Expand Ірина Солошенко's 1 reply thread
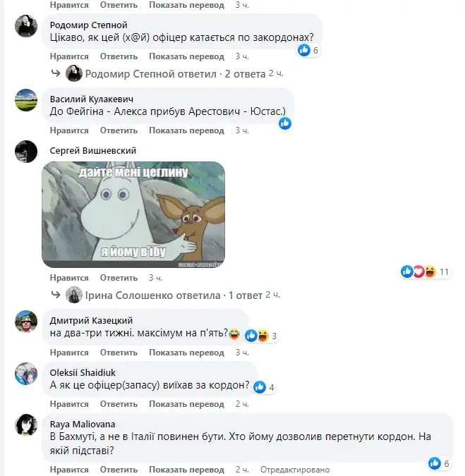This screenshot has height=476, width=465. [174, 295]
